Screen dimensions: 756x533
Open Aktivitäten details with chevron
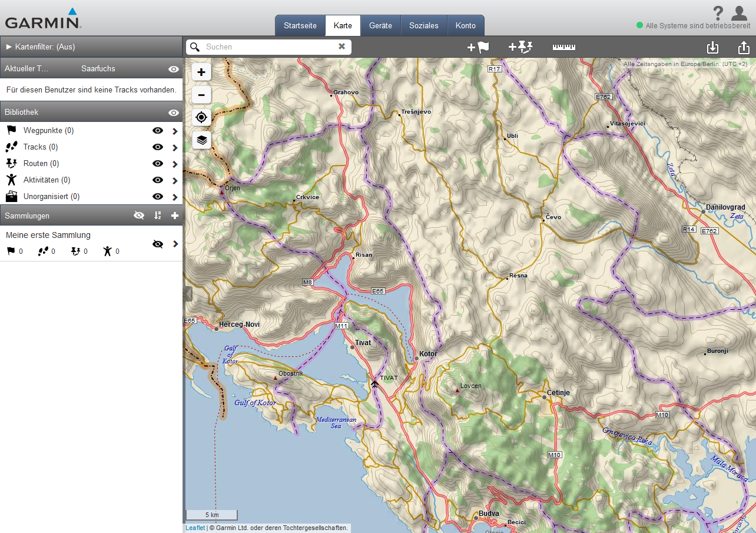tap(174, 180)
